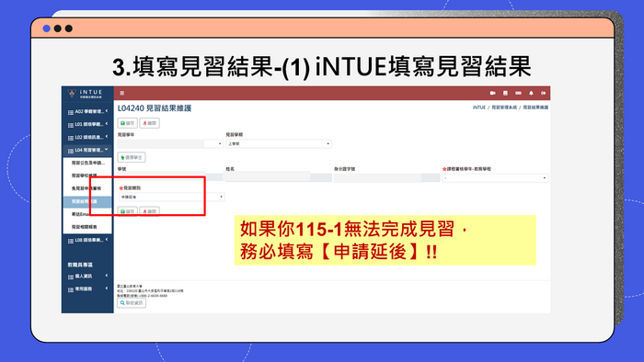The height and width of the screenshot is (362, 644).
Task: Click 見習結果維護 breadcrumb link
Action: (535, 107)
